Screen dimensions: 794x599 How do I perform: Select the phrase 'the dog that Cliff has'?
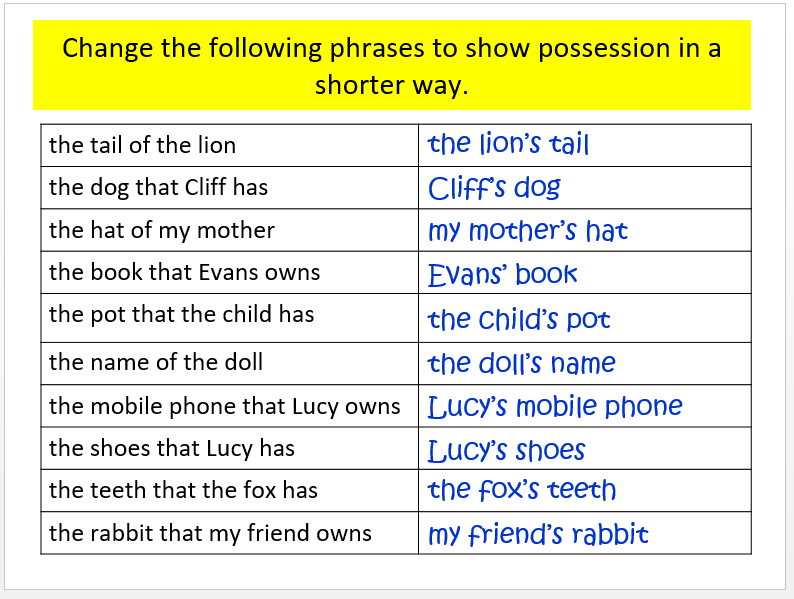click(x=158, y=187)
